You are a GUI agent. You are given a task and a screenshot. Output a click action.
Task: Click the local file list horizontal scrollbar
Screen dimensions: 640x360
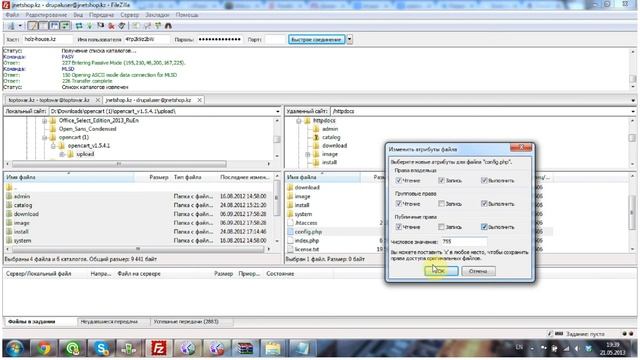click(138, 249)
